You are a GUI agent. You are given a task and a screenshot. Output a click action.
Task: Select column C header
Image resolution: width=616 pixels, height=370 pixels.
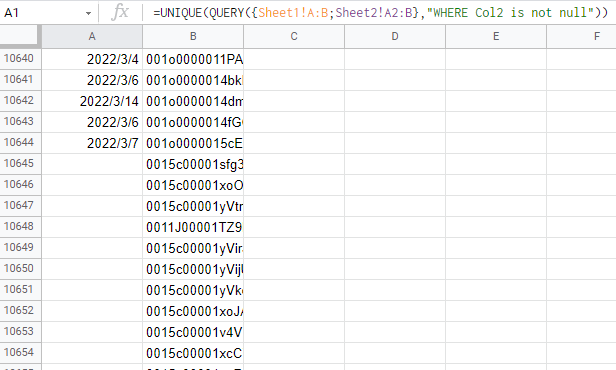pyautogui.click(x=294, y=37)
